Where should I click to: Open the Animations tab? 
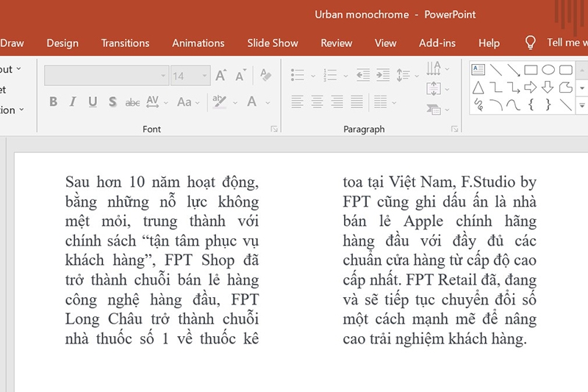[198, 43]
